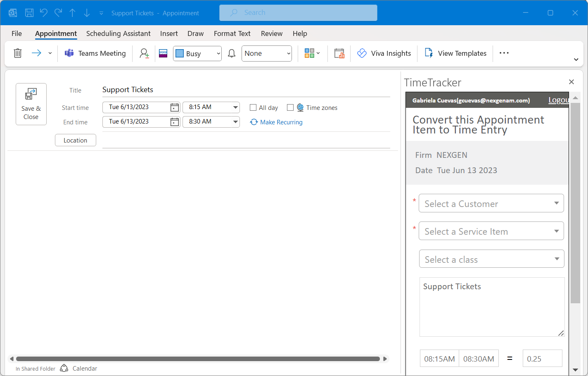Screen dimensions: 588x376
Task: Click Make Recurring link
Action: pyautogui.click(x=276, y=122)
